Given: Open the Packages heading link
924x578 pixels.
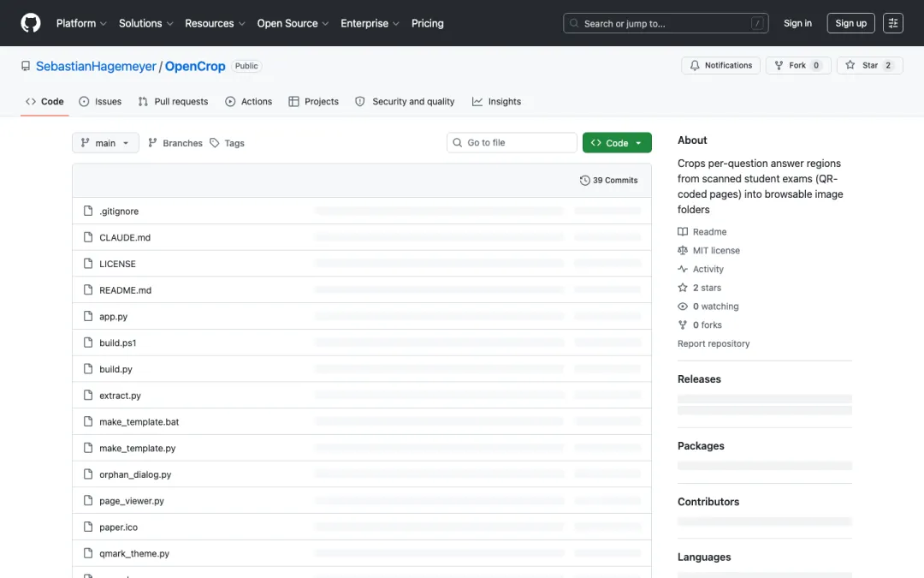Looking at the screenshot, I should (701, 446).
